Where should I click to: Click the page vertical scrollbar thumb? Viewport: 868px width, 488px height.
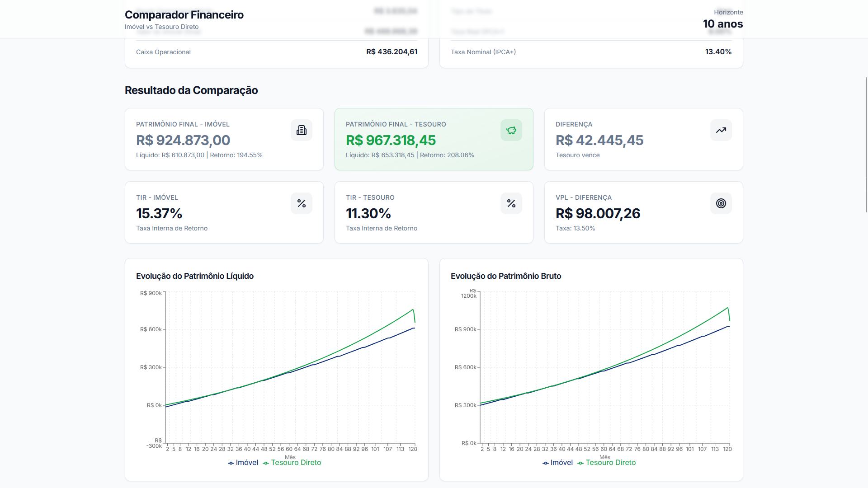pyautogui.click(x=866, y=145)
